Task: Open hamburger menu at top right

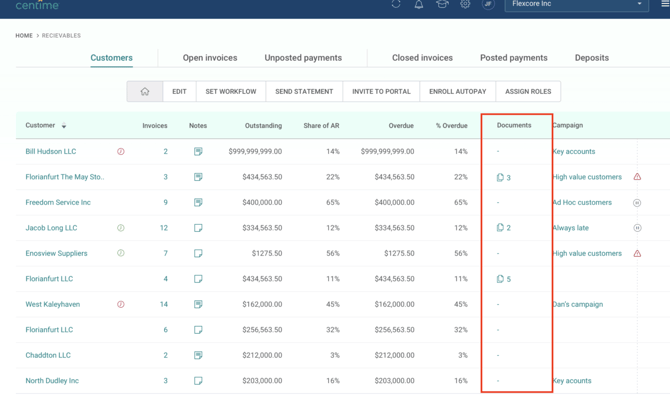Action: 665,4
